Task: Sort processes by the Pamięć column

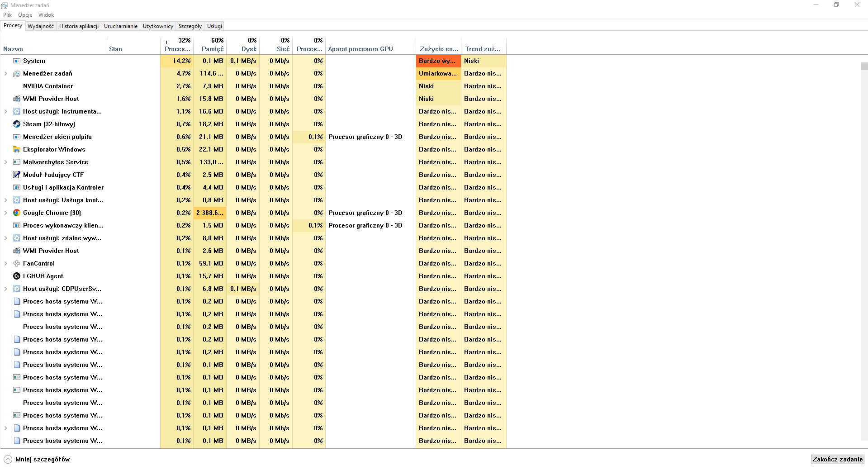Action: click(210, 45)
